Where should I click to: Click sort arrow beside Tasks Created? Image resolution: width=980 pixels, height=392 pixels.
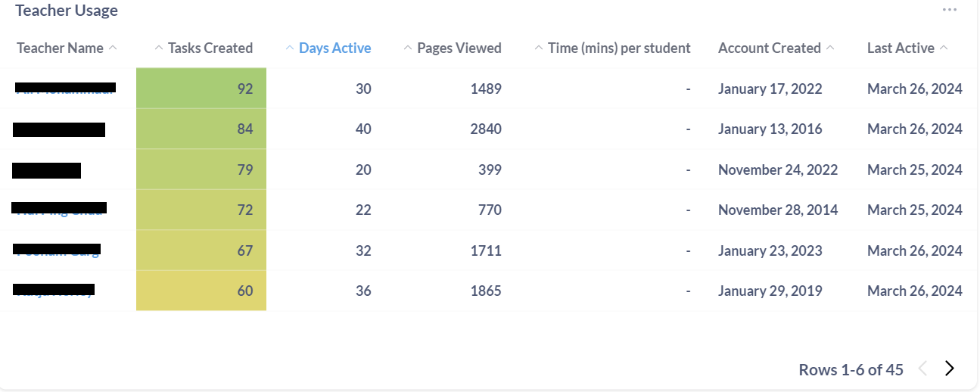pos(159,48)
